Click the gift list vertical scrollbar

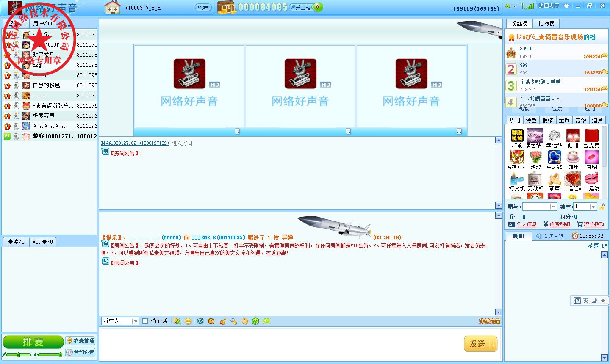tap(604, 162)
